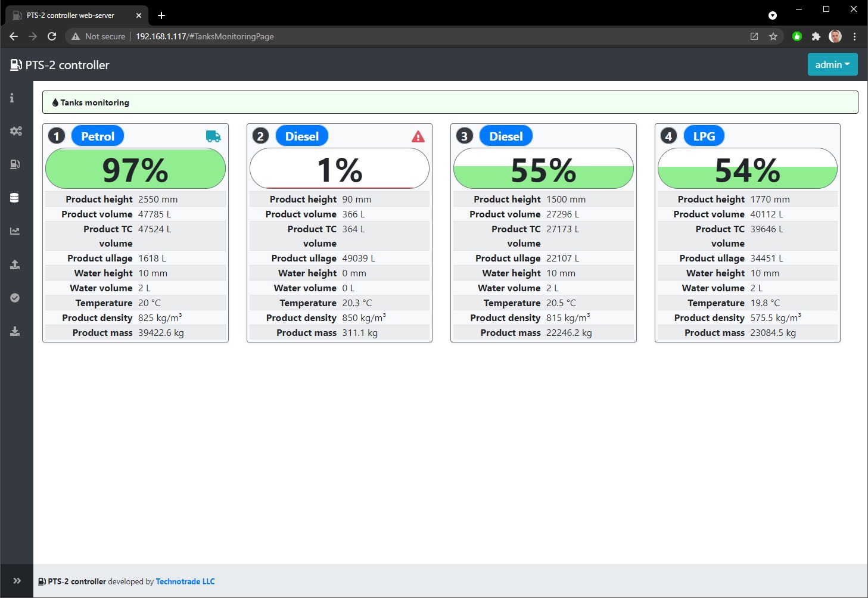Open the reporting chart sidebar icon
Screen dimensions: 868x598
pyautogui.click(x=15, y=231)
